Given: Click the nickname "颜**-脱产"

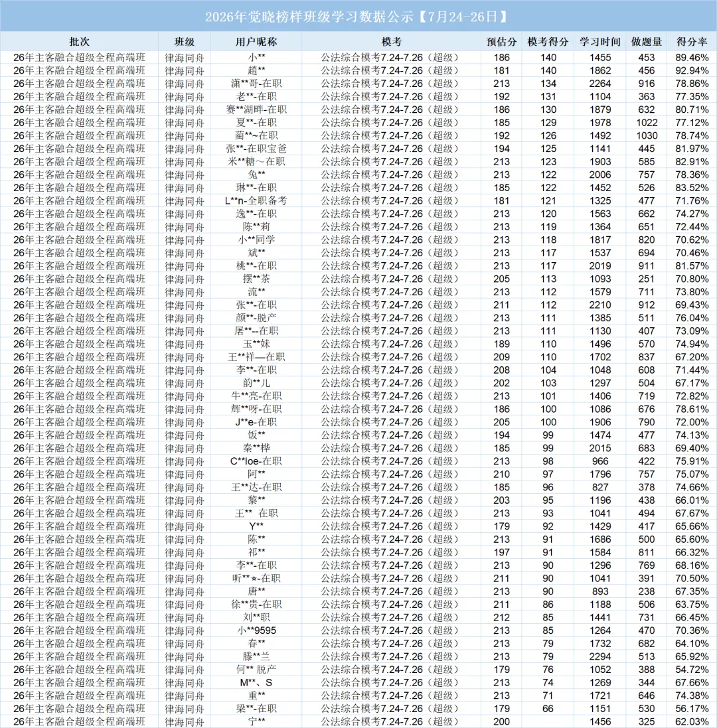Looking at the screenshot, I should click(x=256, y=318).
